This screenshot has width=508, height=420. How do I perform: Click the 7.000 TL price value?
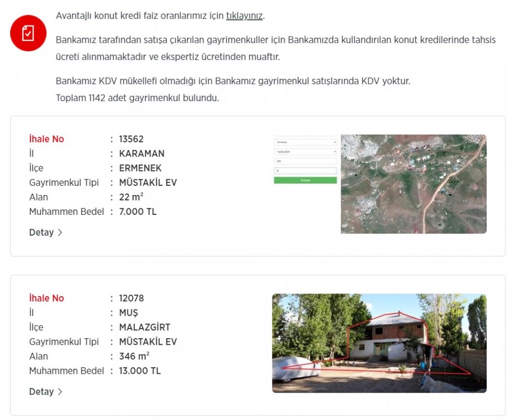click(x=138, y=212)
